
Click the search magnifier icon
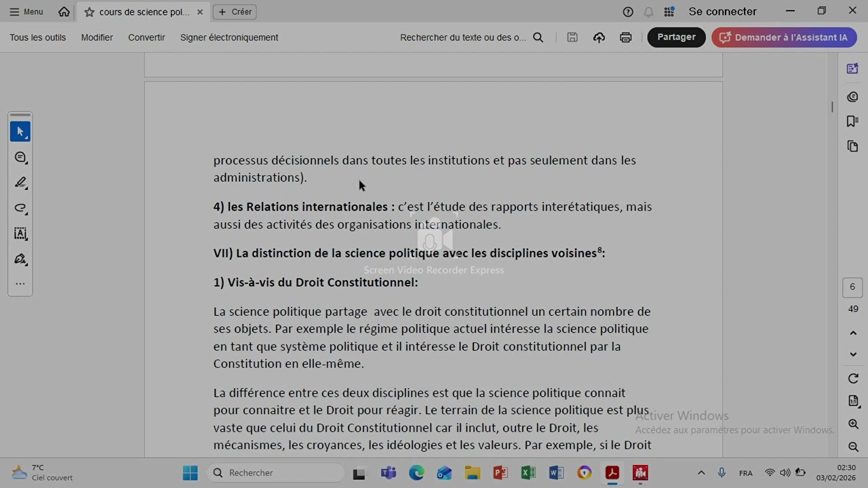click(x=538, y=37)
